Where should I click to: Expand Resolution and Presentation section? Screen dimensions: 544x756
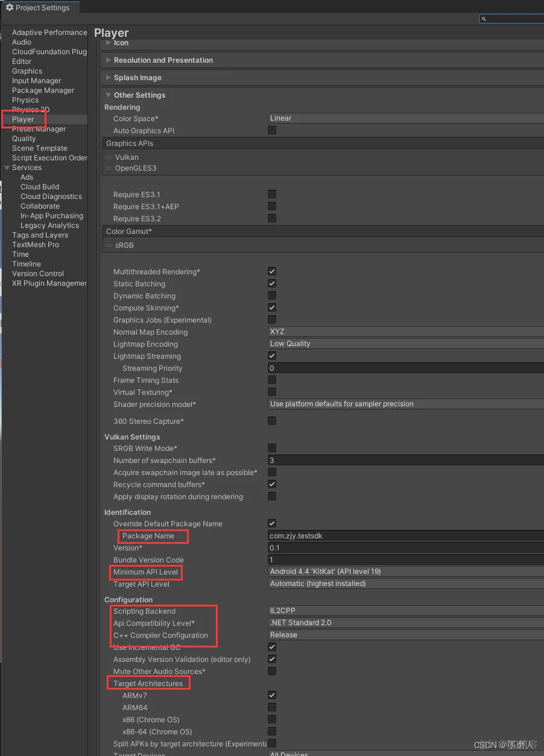[x=109, y=60]
